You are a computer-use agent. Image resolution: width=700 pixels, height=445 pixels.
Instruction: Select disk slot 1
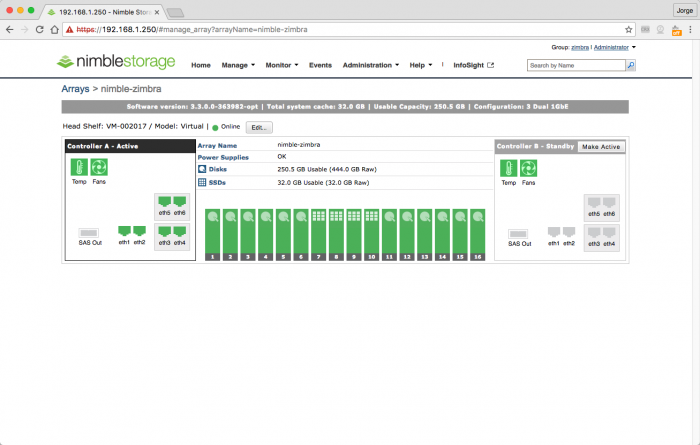point(212,234)
